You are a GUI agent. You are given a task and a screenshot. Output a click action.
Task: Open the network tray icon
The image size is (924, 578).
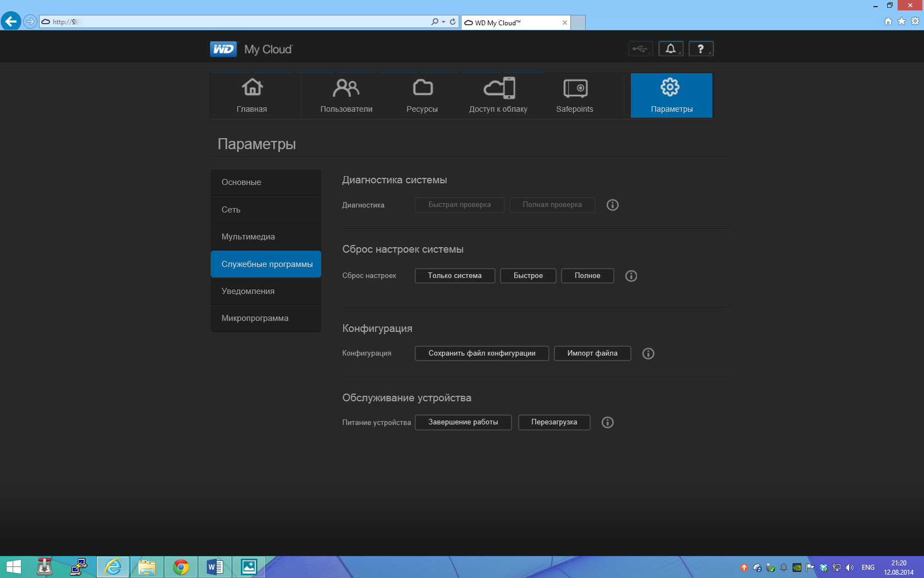(x=837, y=568)
